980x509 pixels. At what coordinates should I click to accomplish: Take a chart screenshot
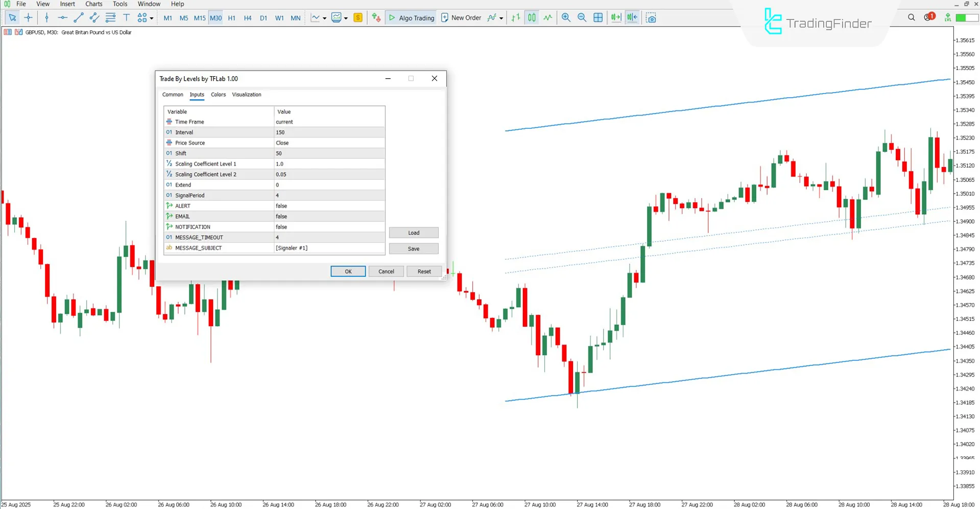651,17
